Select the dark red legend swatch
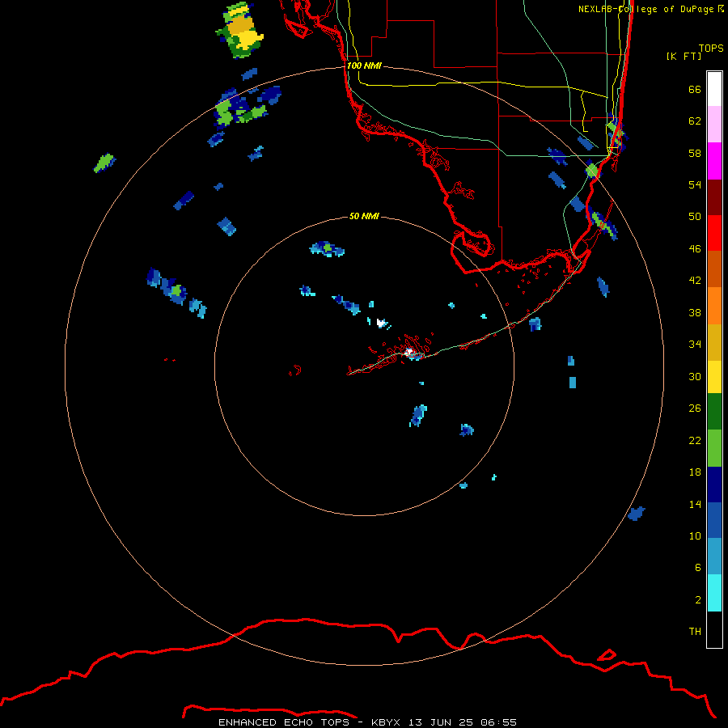The image size is (728, 728). (714, 197)
